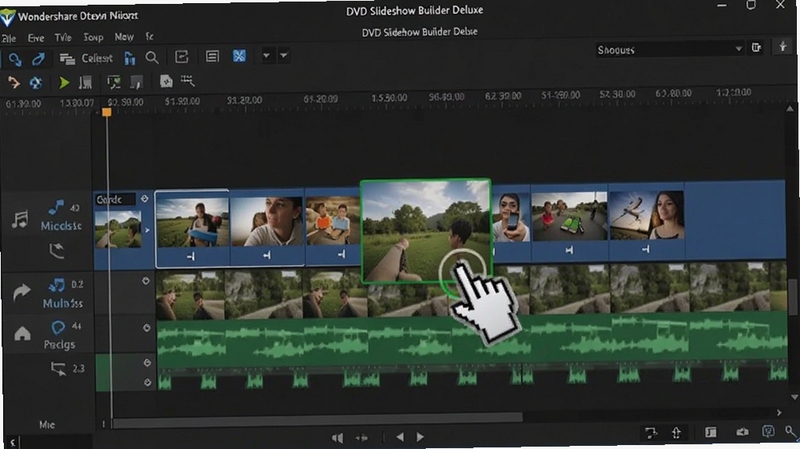Click the orange playhead marker on ruler
Image resolution: width=800 pixels, height=449 pixels.
point(107,112)
